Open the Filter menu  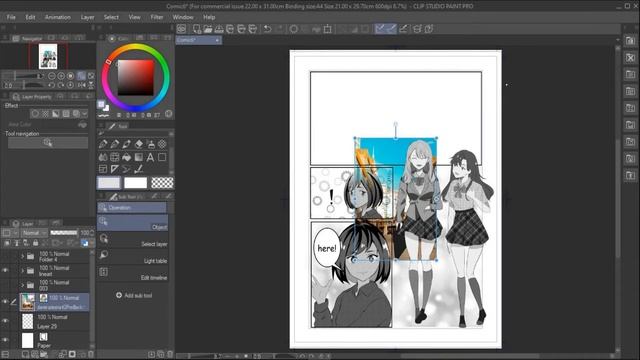[x=157, y=17]
